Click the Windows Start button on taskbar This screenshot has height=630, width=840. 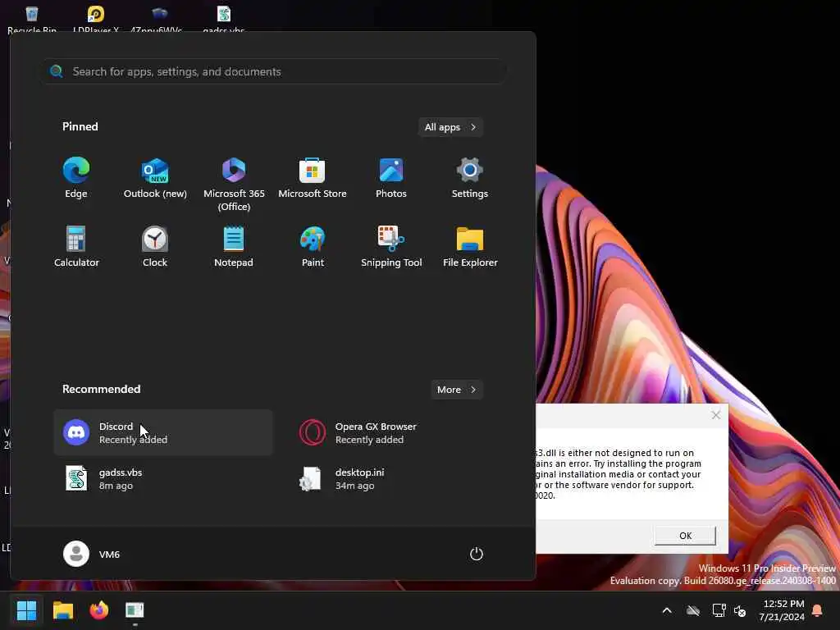[26, 610]
